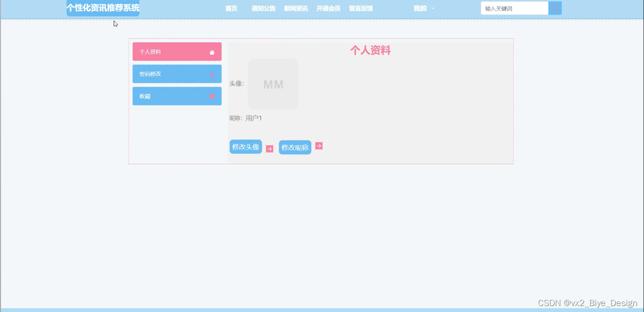Viewport: 644px width, 312px height.
Task: Click the home icon in 个人资料 row
Action: (x=212, y=52)
